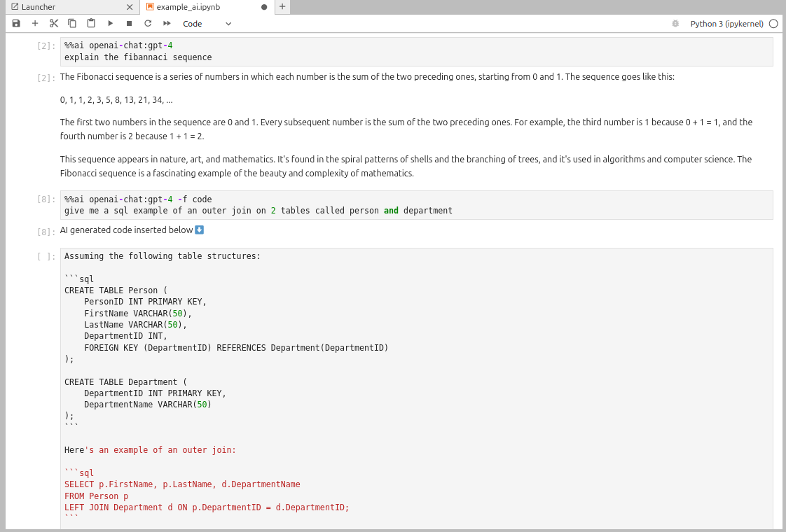
Task: Close the Launcher tab
Action: point(129,7)
